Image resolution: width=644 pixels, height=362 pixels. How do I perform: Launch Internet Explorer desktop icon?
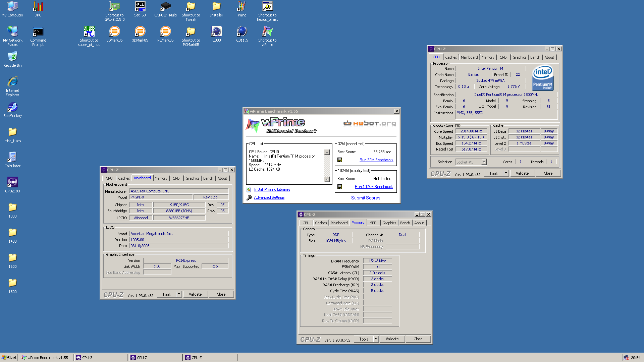12,86
